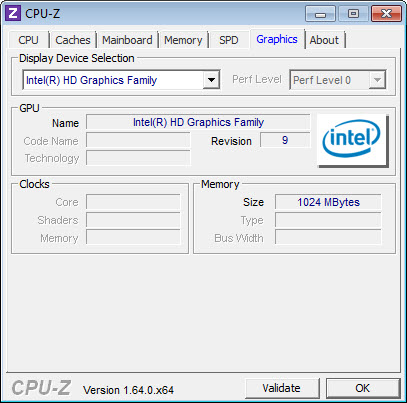Click the OK button
The image size is (407, 403).
[x=363, y=388]
